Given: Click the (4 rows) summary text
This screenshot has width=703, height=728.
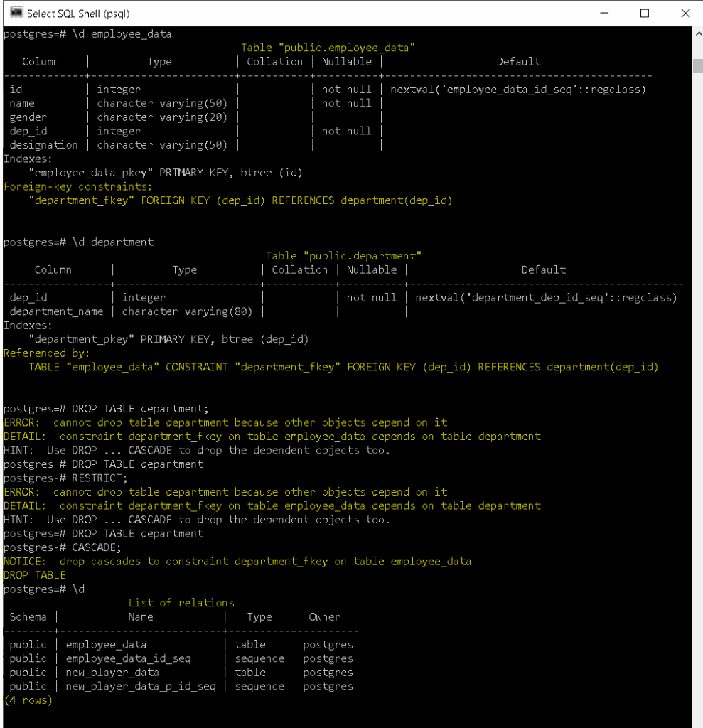Looking at the screenshot, I should click(x=28, y=700).
